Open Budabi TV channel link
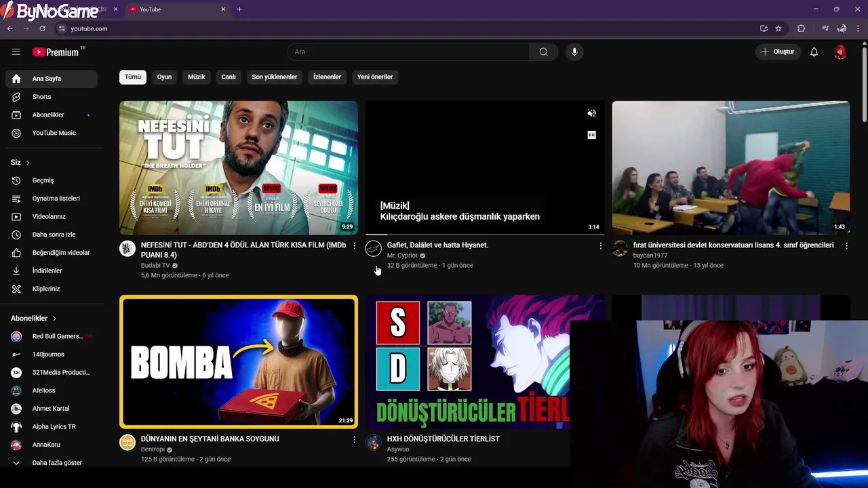This screenshot has width=868, height=488. point(155,265)
